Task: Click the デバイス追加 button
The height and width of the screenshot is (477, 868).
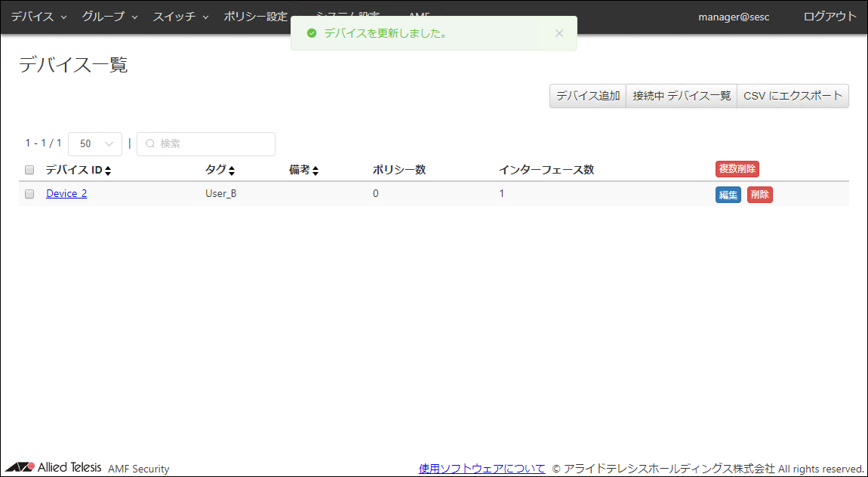Action: 588,96
